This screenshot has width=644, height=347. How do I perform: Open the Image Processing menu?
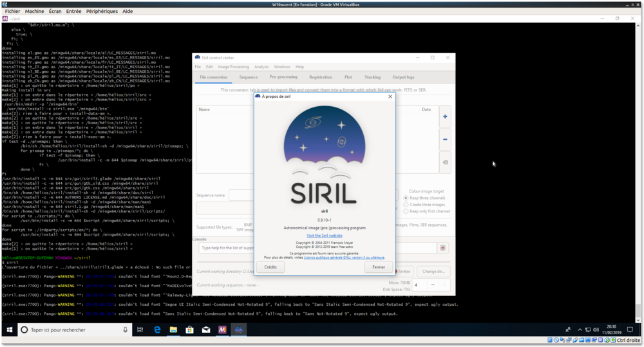(233, 67)
